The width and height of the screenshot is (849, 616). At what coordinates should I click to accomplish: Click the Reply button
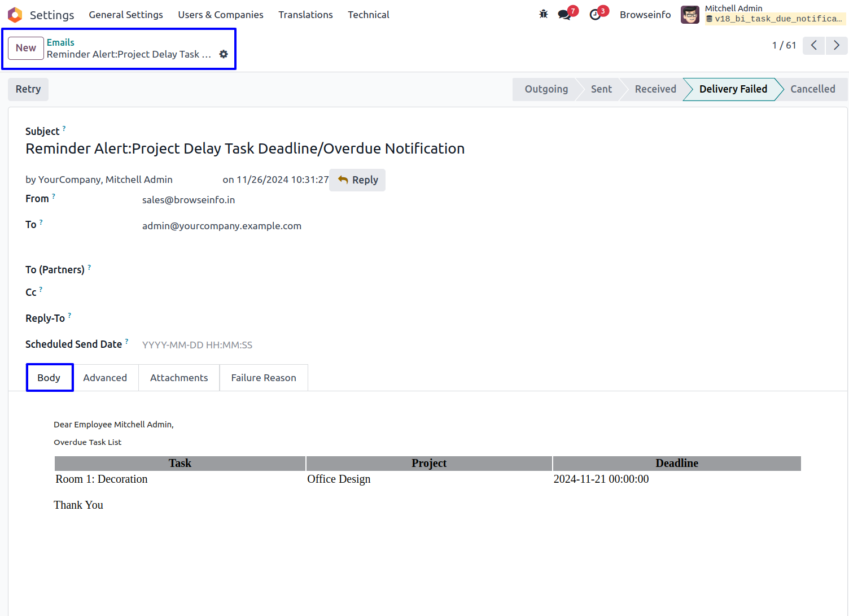tap(357, 180)
